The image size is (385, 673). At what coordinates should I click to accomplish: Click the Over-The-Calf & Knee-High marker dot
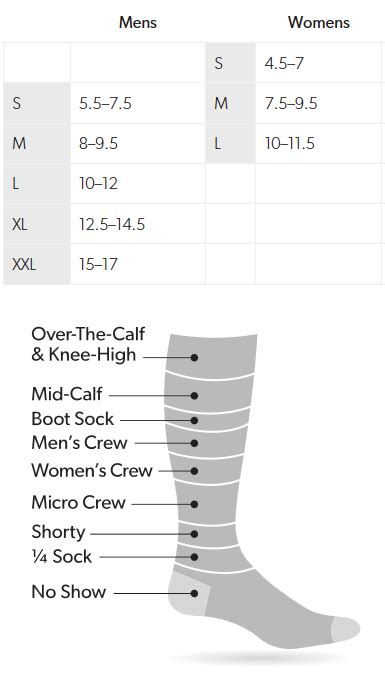194,357
